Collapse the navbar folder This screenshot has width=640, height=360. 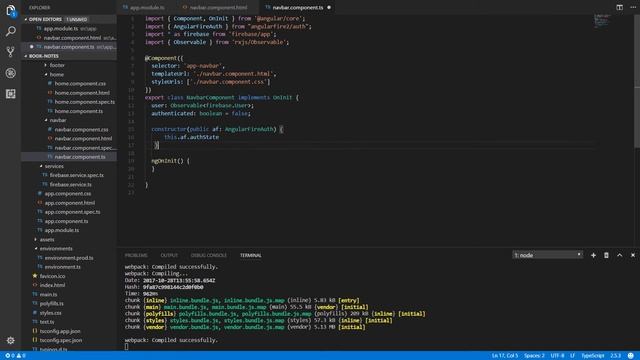pyautogui.click(x=58, y=120)
